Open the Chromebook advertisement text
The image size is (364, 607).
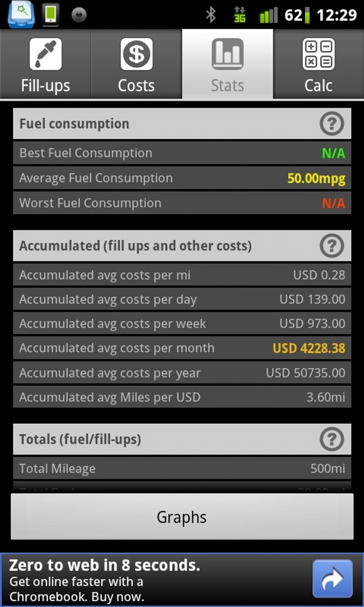tap(104, 580)
